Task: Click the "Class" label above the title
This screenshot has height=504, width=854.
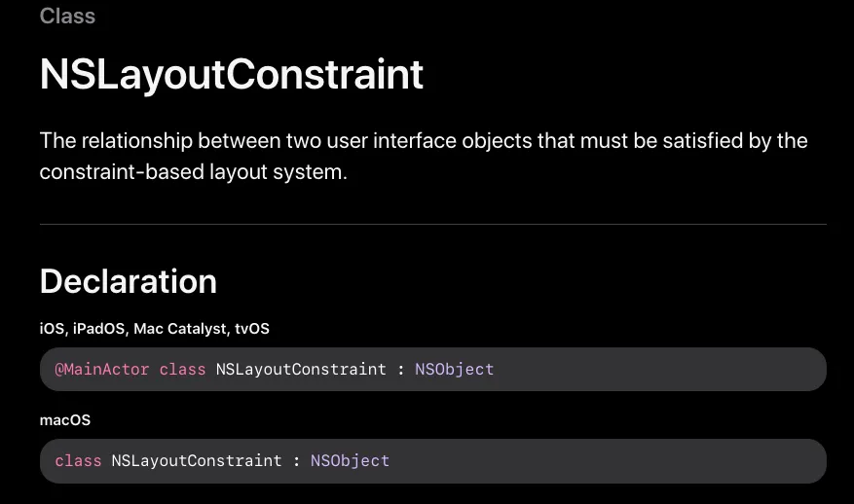Action: click(67, 16)
